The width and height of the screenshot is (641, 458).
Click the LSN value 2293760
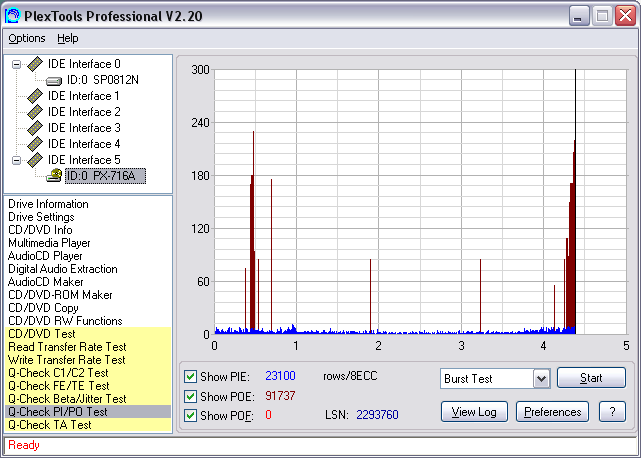(x=377, y=415)
